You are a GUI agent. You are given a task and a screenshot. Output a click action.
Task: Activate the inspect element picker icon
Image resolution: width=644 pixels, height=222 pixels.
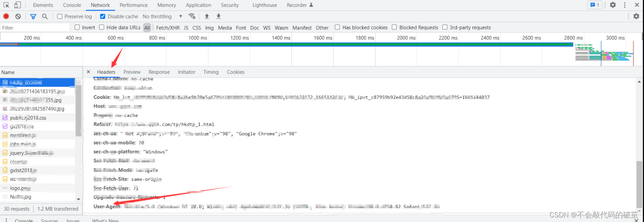pyautogui.click(x=6, y=5)
